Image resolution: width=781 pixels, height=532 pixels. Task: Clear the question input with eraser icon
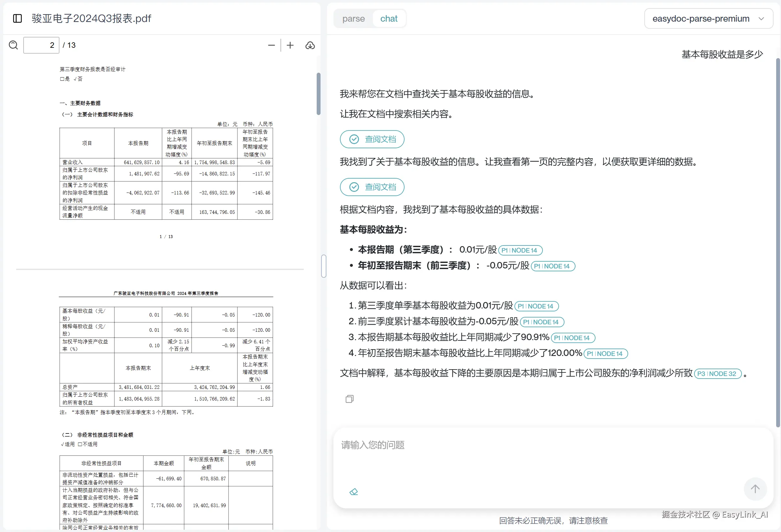tap(354, 491)
